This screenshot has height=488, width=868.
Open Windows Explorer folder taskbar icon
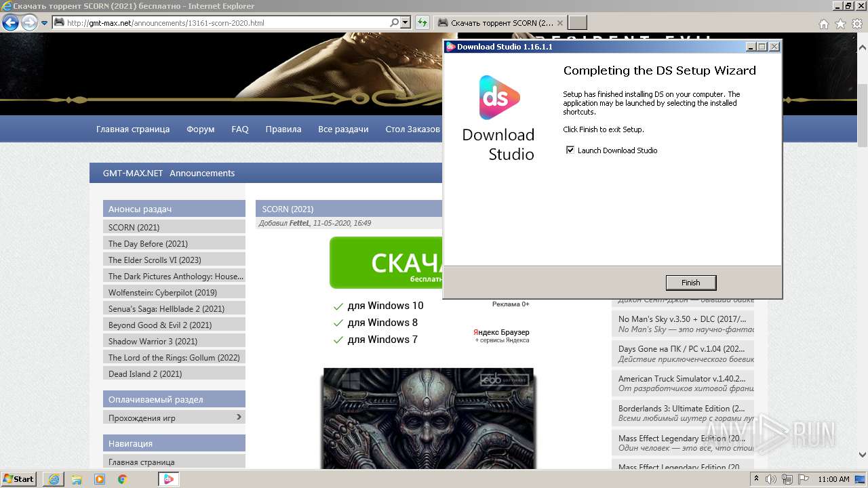click(77, 479)
